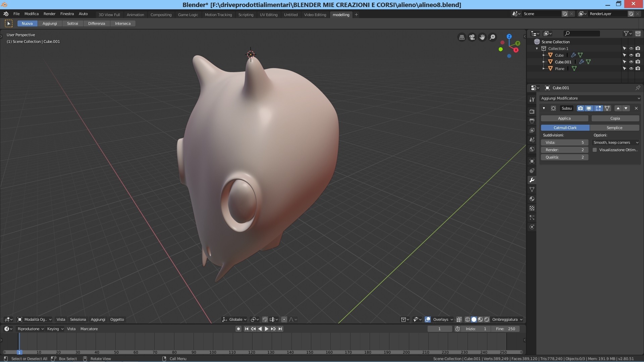644x362 pixels.
Task: Open the Tool settings properties tab
Action: (532, 100)
